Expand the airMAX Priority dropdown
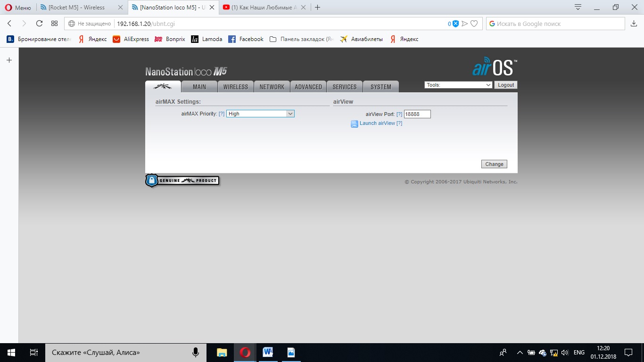The width and height of the screenshot is (644, 362). click(x=260, y=114)
